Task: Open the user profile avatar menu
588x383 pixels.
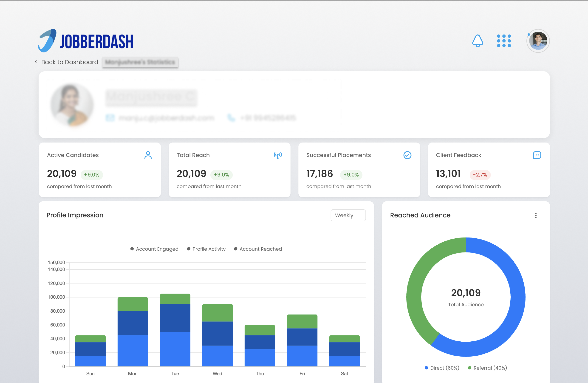Action: coord(538,41)
